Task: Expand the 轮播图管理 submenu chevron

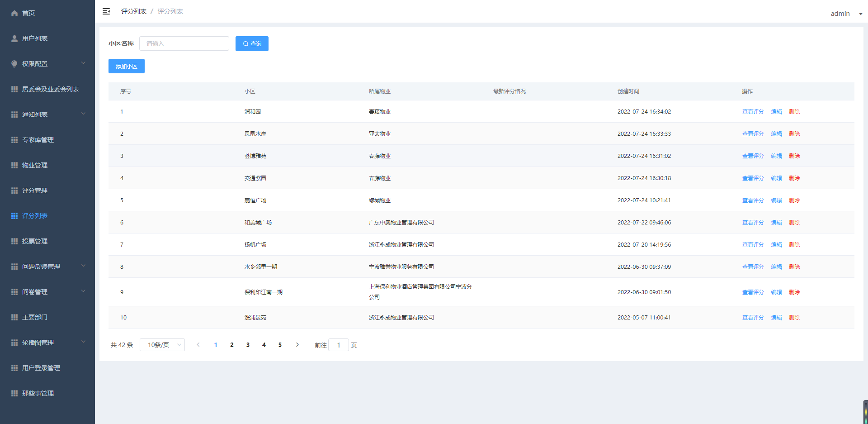Action: click(83, 342)
